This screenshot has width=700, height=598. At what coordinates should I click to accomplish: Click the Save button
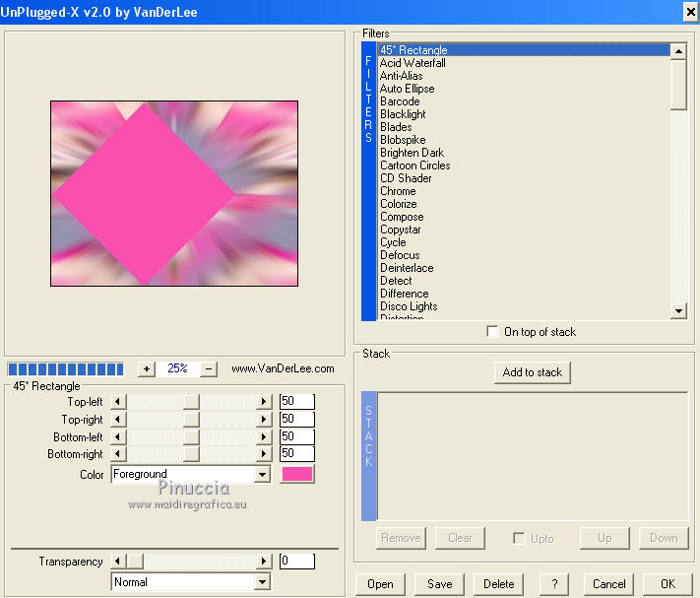point(440,584)
